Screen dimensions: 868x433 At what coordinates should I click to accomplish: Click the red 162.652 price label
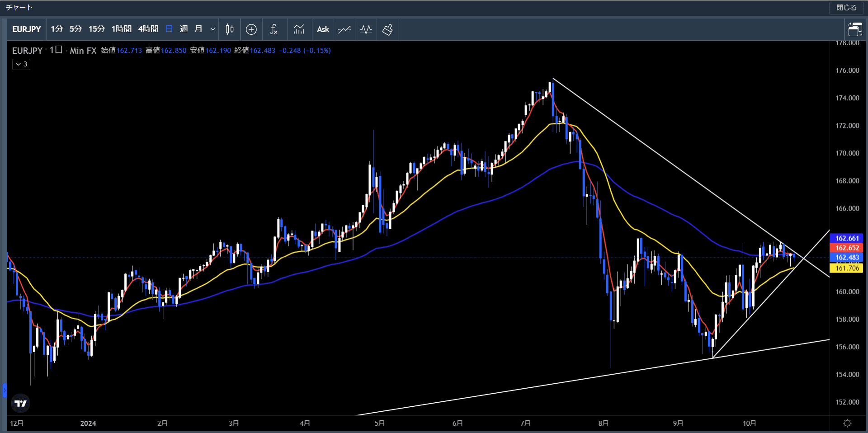pos(847,248)
